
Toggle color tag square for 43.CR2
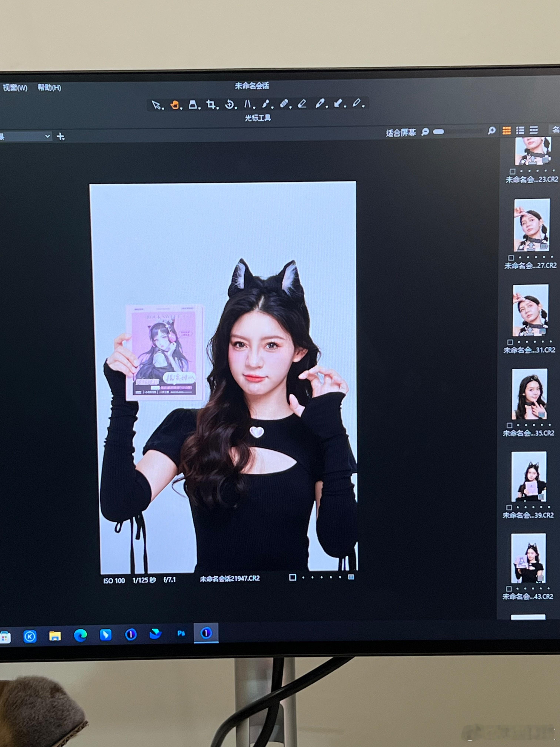pos(509,589)
